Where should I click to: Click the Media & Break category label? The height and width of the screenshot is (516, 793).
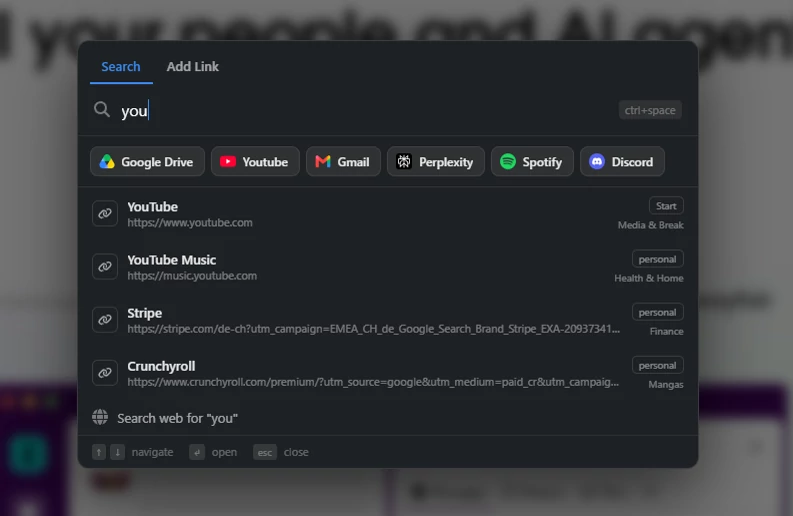[650, 225]
